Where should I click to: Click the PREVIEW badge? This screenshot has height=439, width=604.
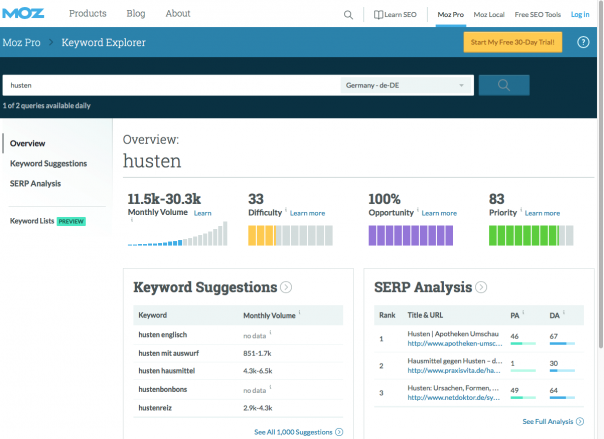click(71, 221)
